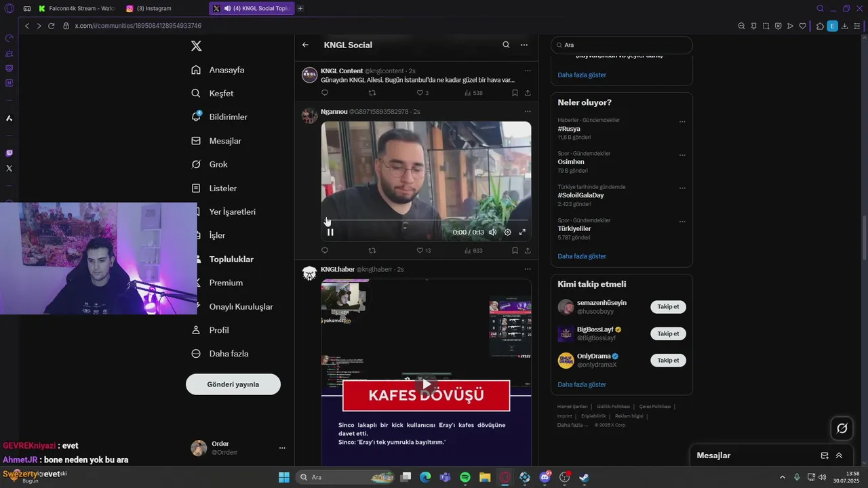Screen dimensions: 868x488
Task: Click Daha fazla göster under Neler oluyor
Action: pyautogui.click(x=582, y=256)
